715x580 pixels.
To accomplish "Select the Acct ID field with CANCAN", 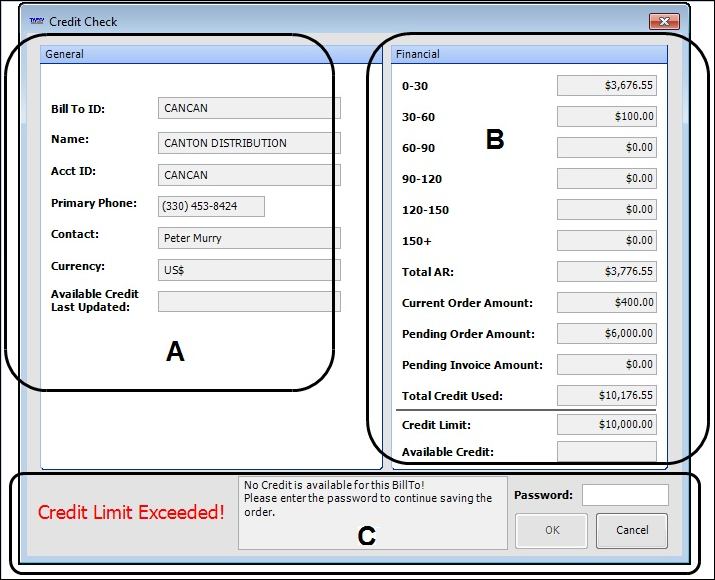I will (x=249, y=175).
